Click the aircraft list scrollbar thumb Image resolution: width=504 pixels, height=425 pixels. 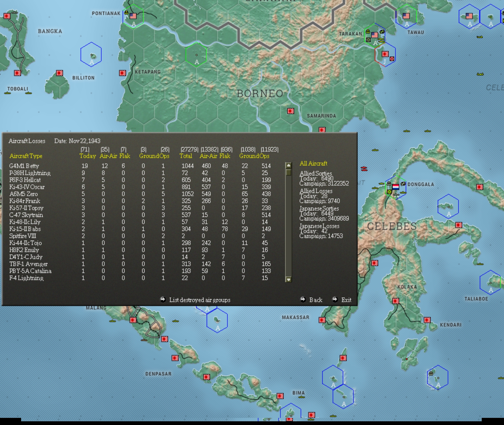click(289, 172)
